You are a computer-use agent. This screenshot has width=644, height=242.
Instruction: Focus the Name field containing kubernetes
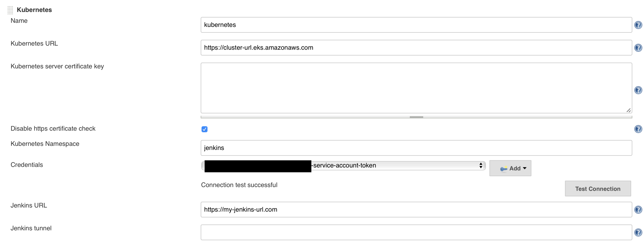pos(416,25)
